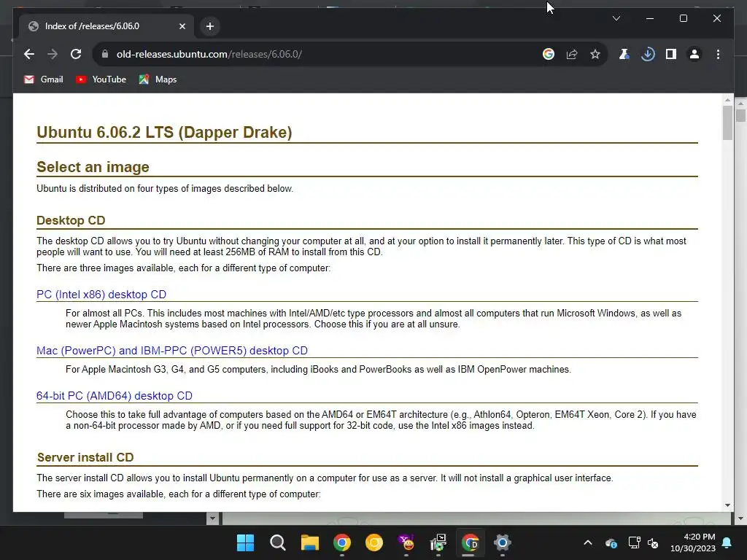The height and width of the screenshot is (560, 747).
Task: Open PC (Intel x86) desktop CD link
Action: [x=101, y=295]
